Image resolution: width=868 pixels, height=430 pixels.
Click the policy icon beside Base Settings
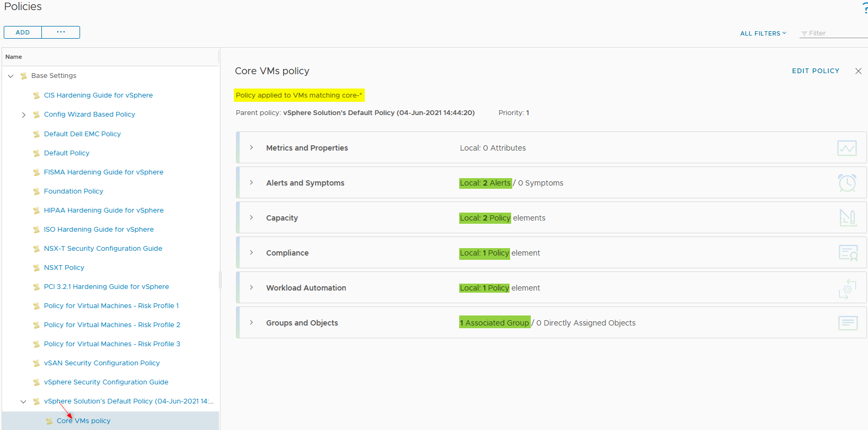(x=23, y=76)
